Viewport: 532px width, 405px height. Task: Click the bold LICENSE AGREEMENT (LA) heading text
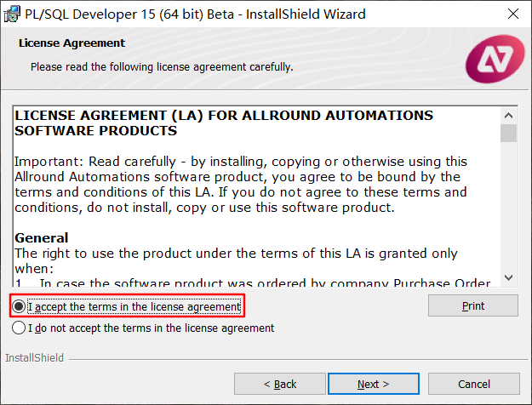[224, 123]
